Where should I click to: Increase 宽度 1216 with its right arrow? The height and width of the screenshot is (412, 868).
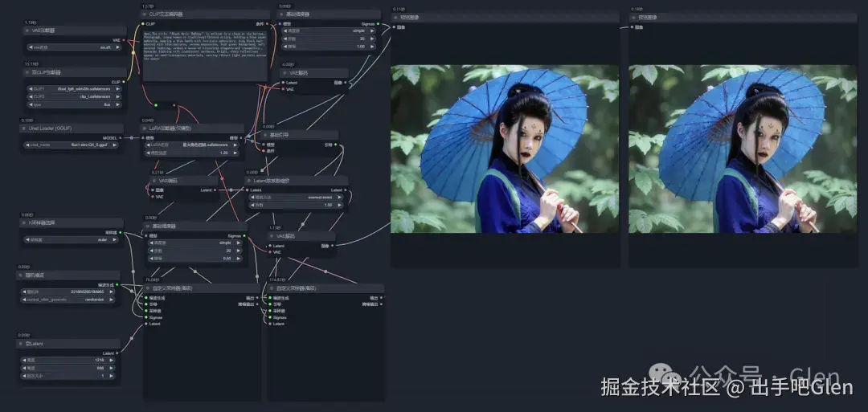pos(111,360)
